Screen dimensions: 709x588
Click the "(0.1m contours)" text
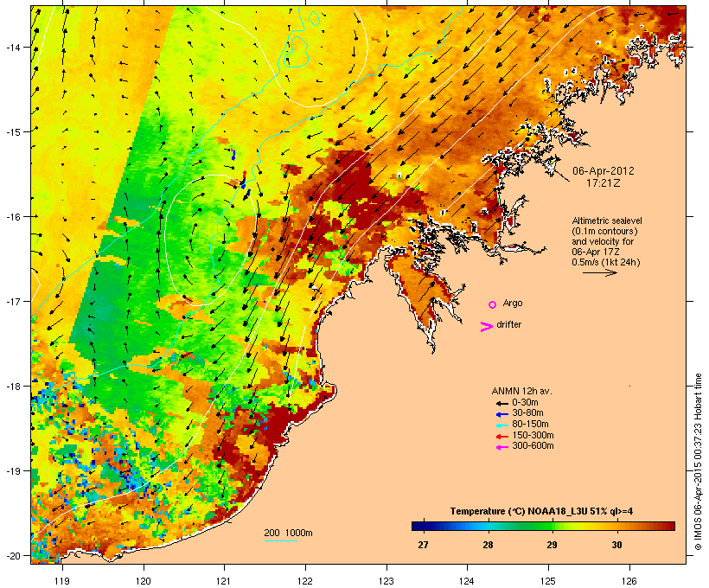[x=604, y=231]
